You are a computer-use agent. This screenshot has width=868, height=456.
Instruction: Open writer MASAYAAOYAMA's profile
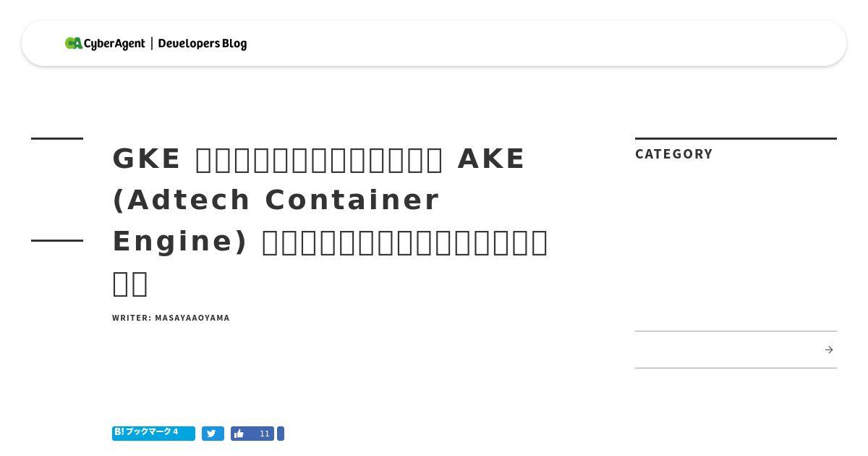click(x=192, y=318)
